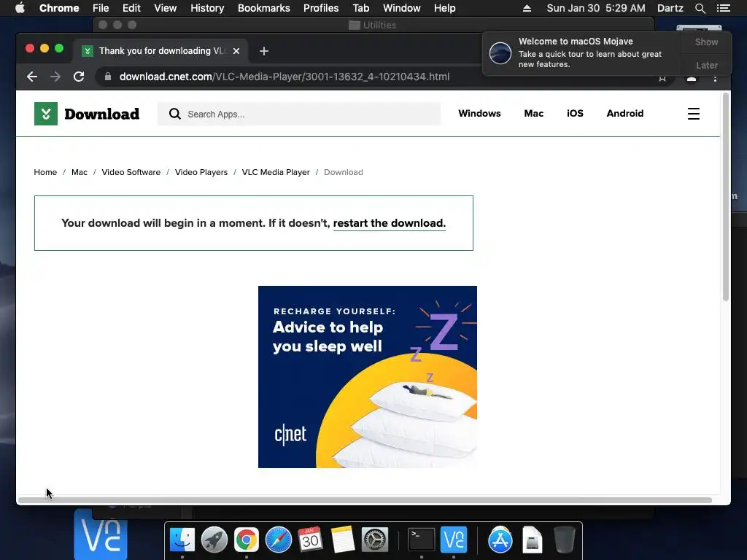Viewport: 747px width, 560px height.
Task: Click the 'Thank you for downloading' tab
Action: [161, 51]
